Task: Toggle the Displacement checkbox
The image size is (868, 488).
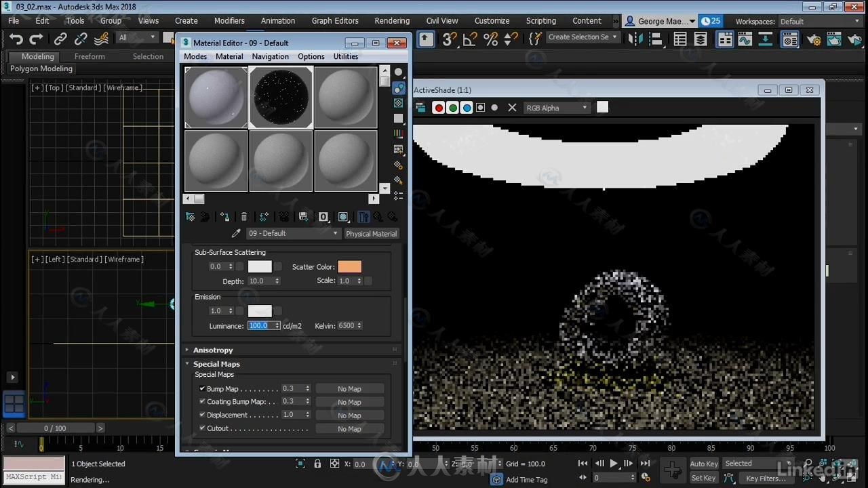Action: (202, 414)
